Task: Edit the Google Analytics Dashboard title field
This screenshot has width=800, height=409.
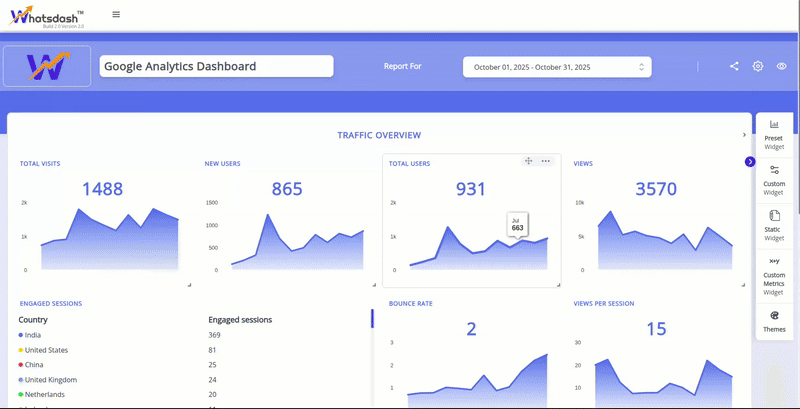Action: tap(217, 66)
